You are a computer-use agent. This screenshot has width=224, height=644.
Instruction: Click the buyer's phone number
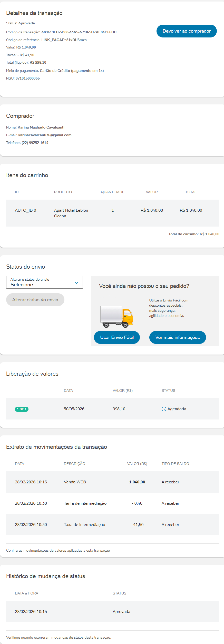coord(35,143)
